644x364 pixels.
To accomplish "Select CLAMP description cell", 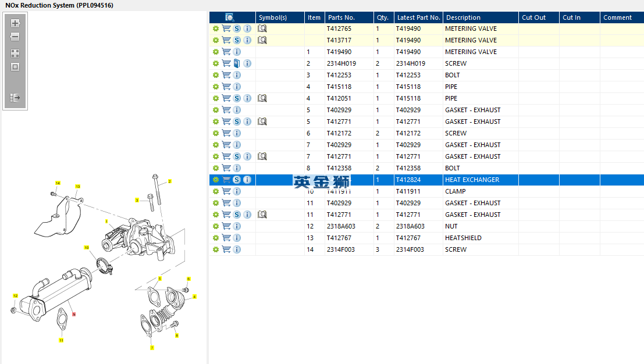I will click(x=481, y=191).
